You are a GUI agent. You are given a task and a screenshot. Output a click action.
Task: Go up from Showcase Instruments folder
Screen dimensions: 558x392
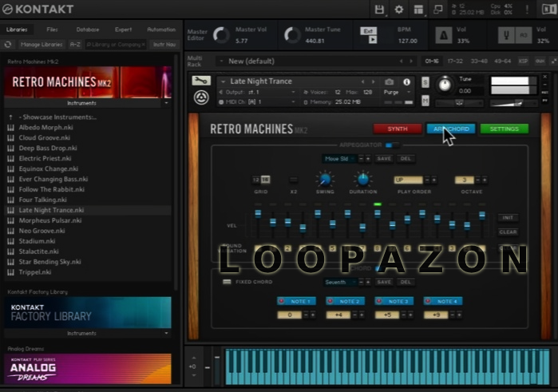10,117
